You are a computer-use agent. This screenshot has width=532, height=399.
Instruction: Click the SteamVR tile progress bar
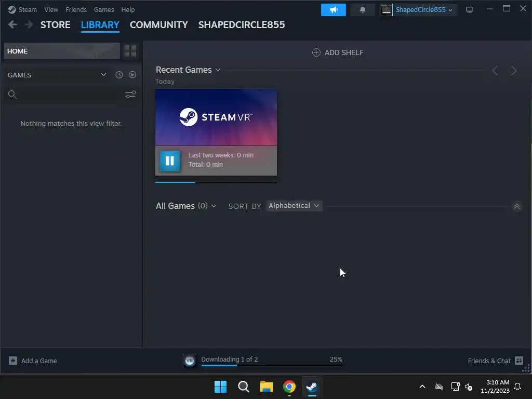click(216, 182)
